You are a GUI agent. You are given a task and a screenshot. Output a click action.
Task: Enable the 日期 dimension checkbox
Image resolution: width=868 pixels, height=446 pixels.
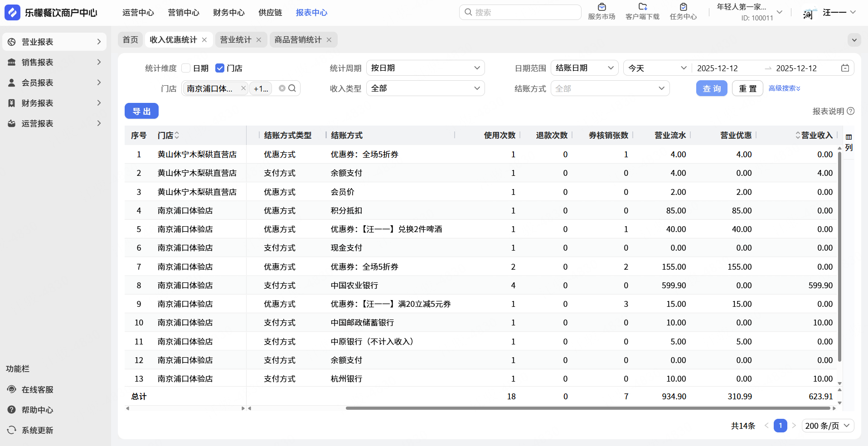coord(186,68)
